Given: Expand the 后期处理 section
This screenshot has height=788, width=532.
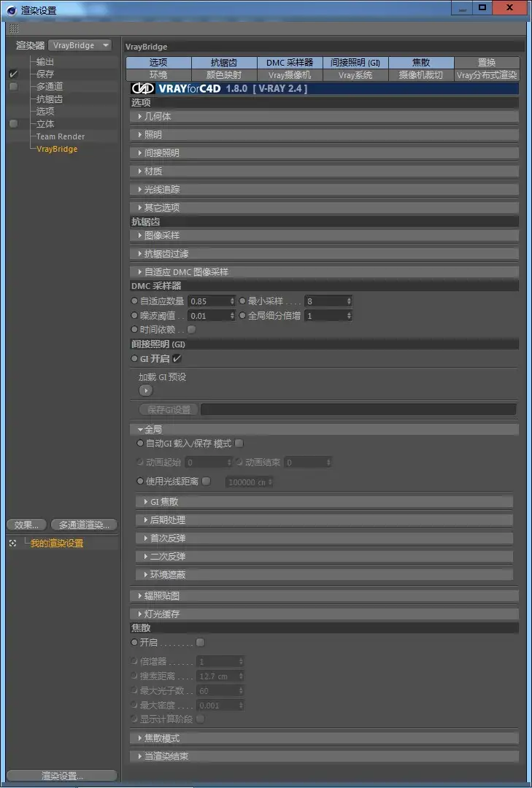Looking at the screenshot, I should tap(324, 519).
